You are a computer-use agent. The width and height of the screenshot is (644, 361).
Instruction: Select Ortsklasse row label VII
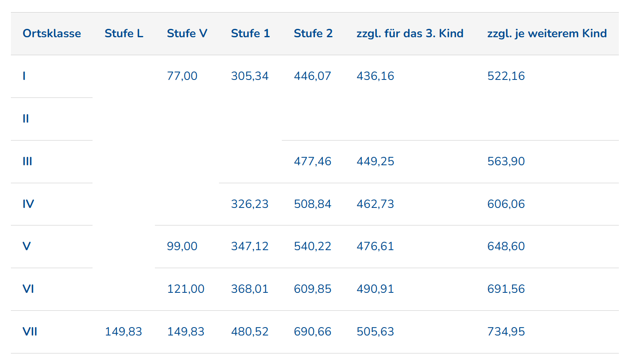(30, 332)
